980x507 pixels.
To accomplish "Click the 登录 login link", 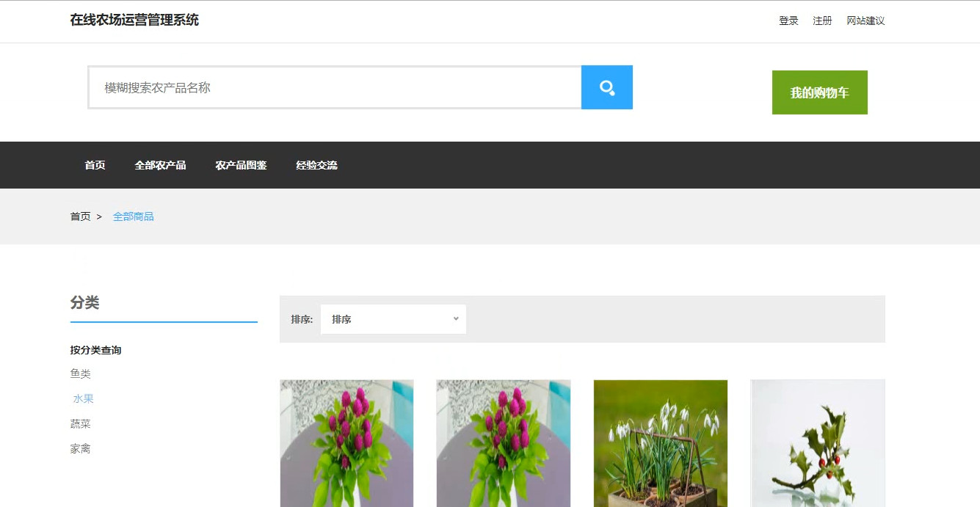I will click(788, 21).
